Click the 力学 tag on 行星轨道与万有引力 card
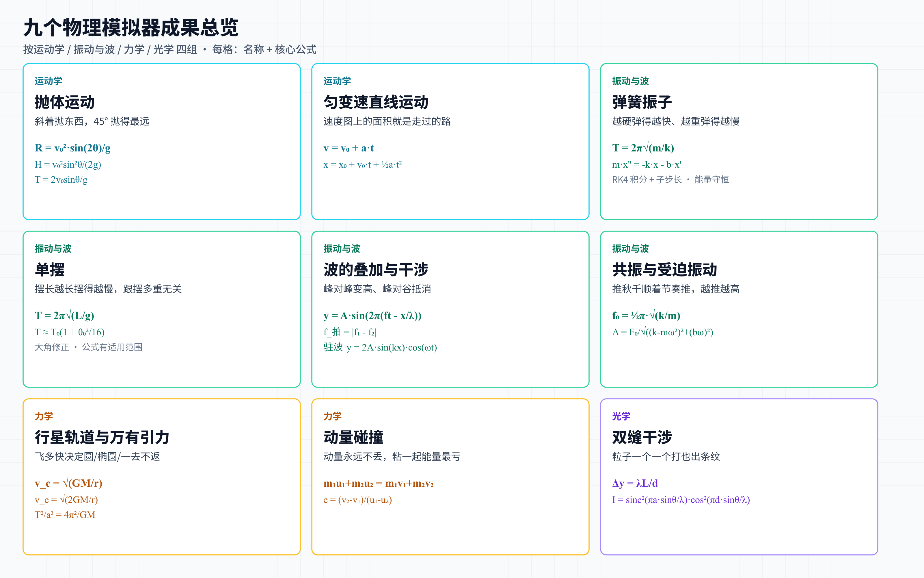 click(x=44, y=416)
